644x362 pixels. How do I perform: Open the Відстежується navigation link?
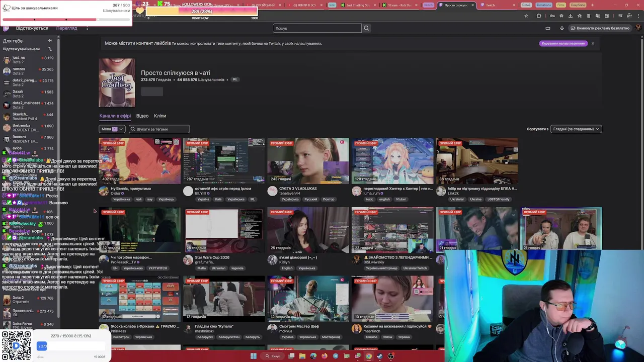32,28
